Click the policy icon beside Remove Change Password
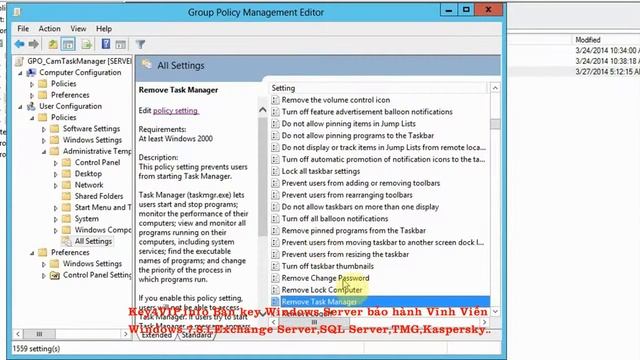This screenshot has height=360, width=640. [x=276, y=278]
